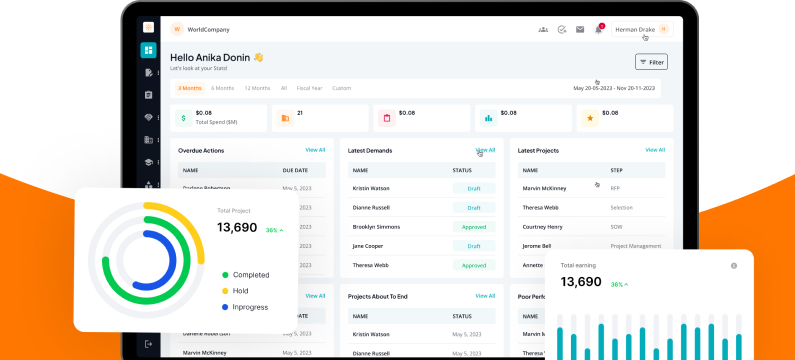Viewport: 795px width, 360px height.
Task: Open the notifications bell icon
Action: pos(599,29)
